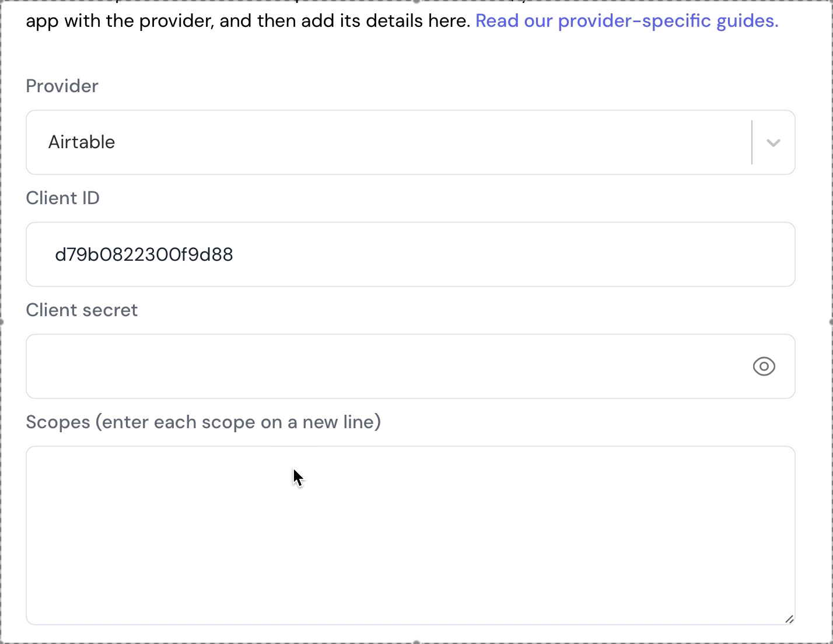The image size is (833, 644).
Task: Click the Scopes field label text
Action: coord(204,422)
